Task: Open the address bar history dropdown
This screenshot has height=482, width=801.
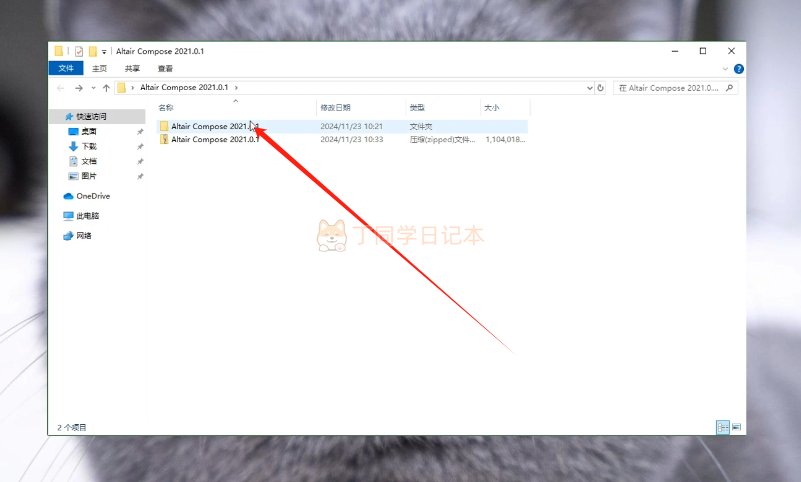Action: pyautogui.click(x=590, y=88)
